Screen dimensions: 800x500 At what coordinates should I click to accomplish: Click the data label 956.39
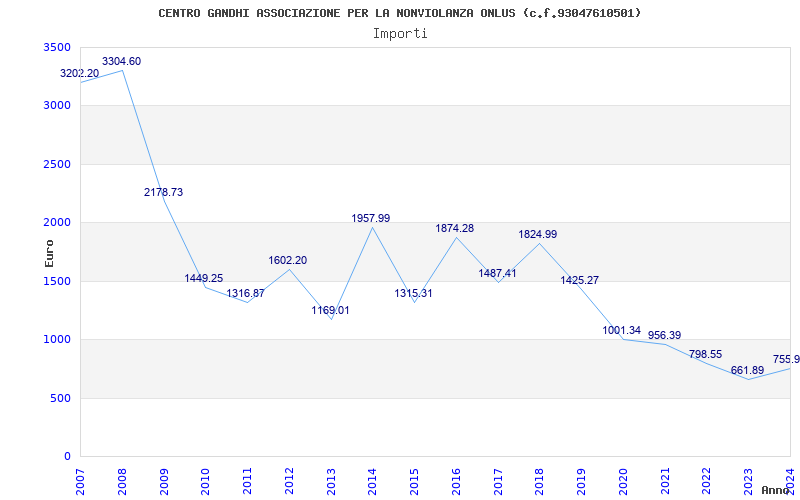(664, 335)
